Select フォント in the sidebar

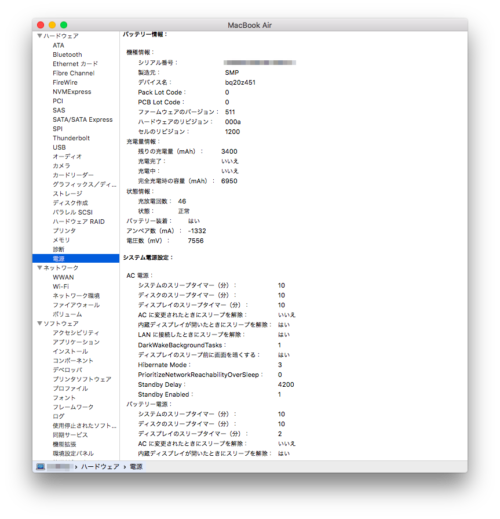[64, 398]
